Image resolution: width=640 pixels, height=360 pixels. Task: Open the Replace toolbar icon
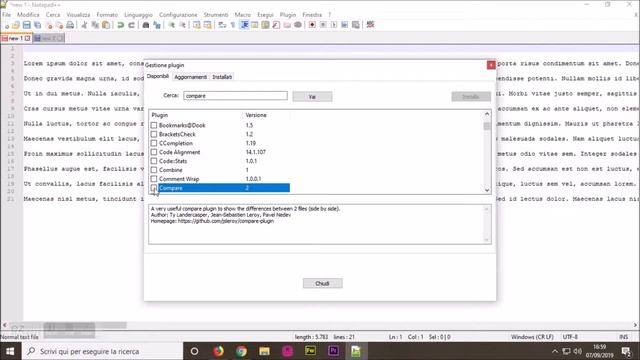tap(157, 25)
